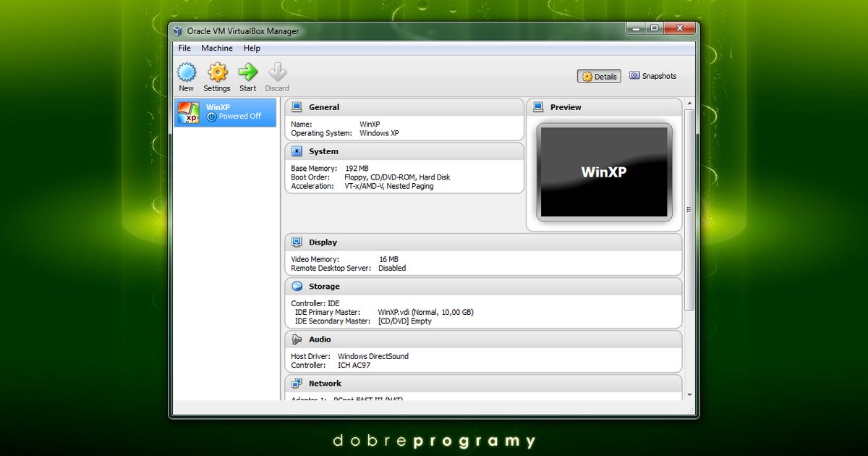Open the Settings gear icon

(x=217, y=72)
